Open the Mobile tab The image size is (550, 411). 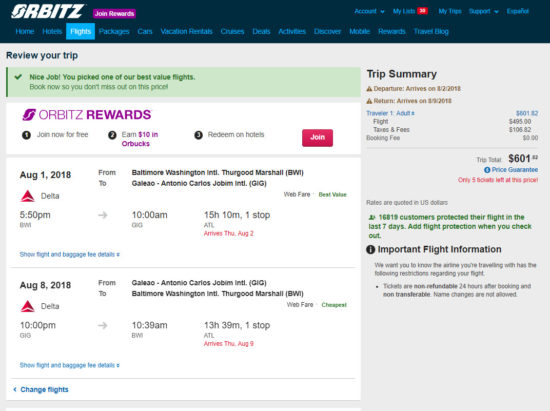pos(360,31)
